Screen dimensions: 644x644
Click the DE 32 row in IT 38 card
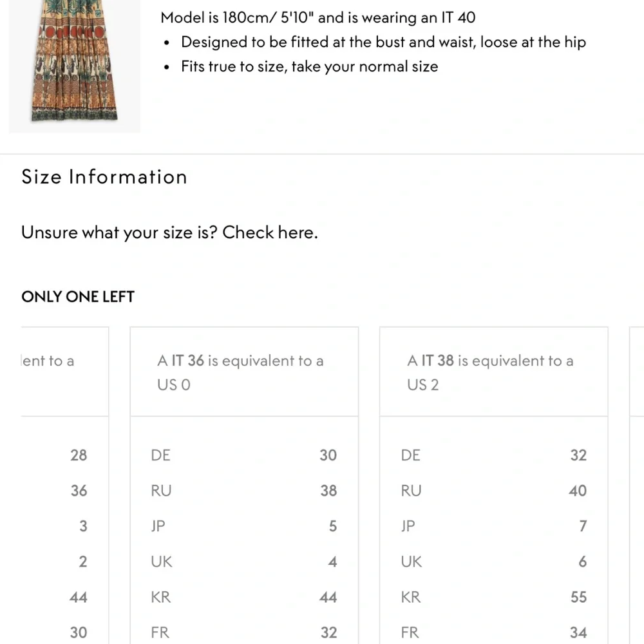tap(493, 455)
